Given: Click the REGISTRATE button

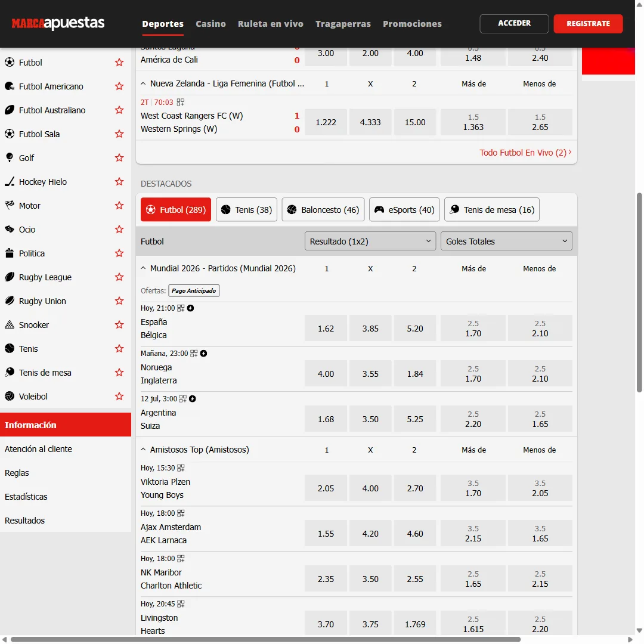Looking at the screenshot, I should pos(588,23).
